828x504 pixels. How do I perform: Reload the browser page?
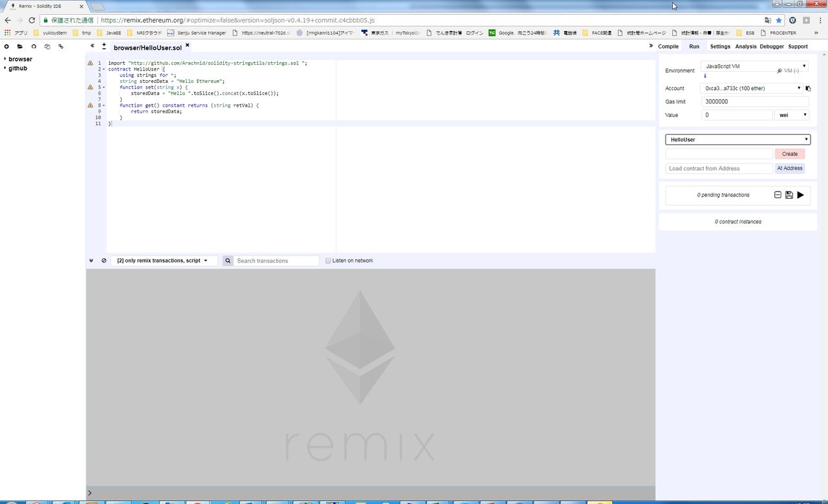click(x=32, y=20)
